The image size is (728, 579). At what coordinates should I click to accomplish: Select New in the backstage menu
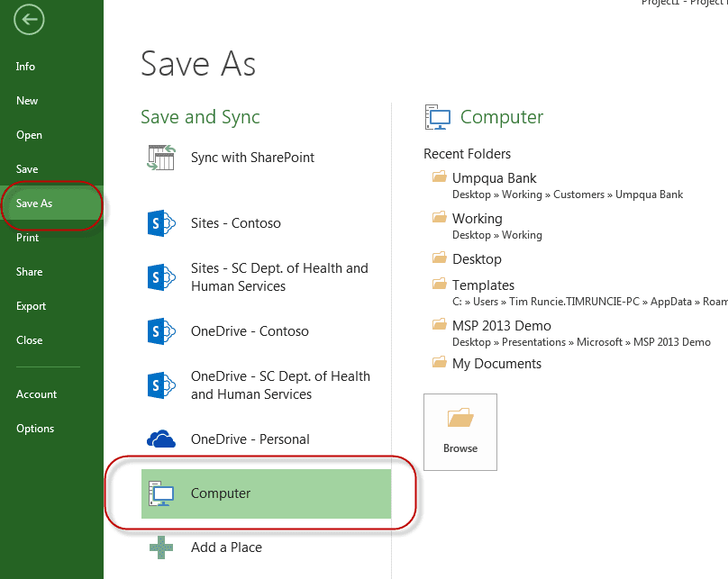point(27,101)
